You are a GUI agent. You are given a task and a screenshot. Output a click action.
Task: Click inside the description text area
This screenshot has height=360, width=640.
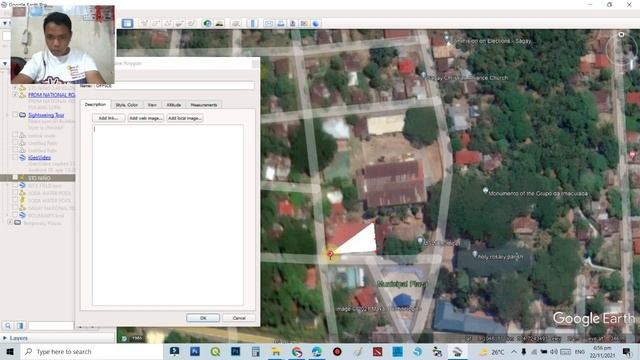point(168,215)
